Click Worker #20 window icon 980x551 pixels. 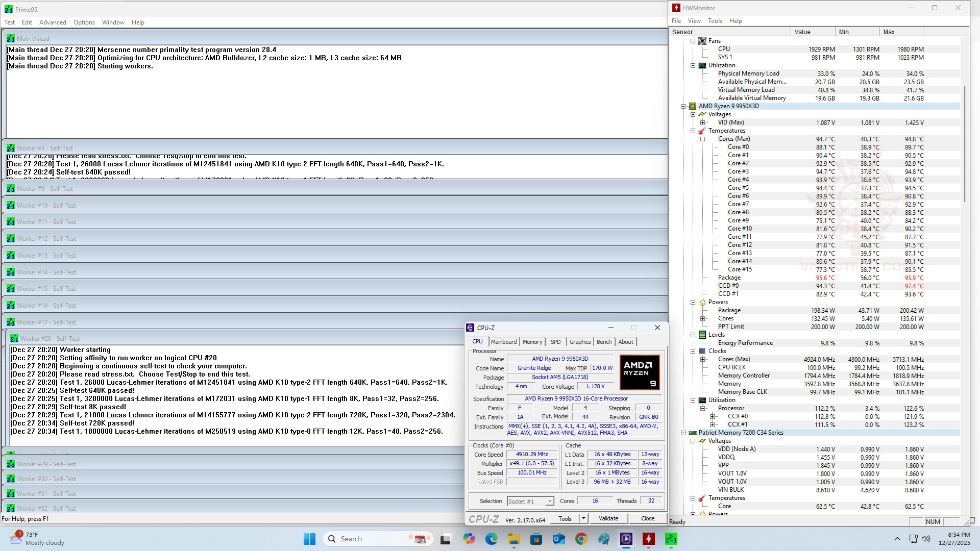point(14,339)
